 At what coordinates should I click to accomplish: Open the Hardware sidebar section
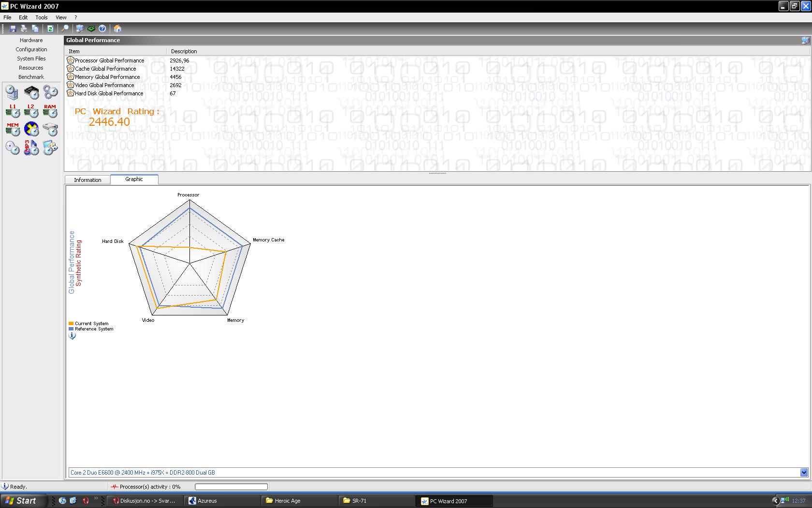(x=31, y=40)
